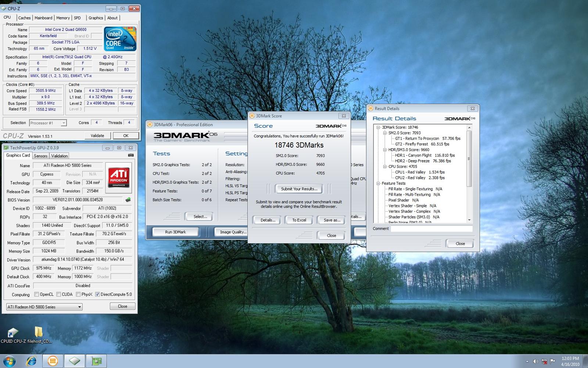Screen dimensions: 588x368
Task: Click the network tray icon
Action: (544, 361)
